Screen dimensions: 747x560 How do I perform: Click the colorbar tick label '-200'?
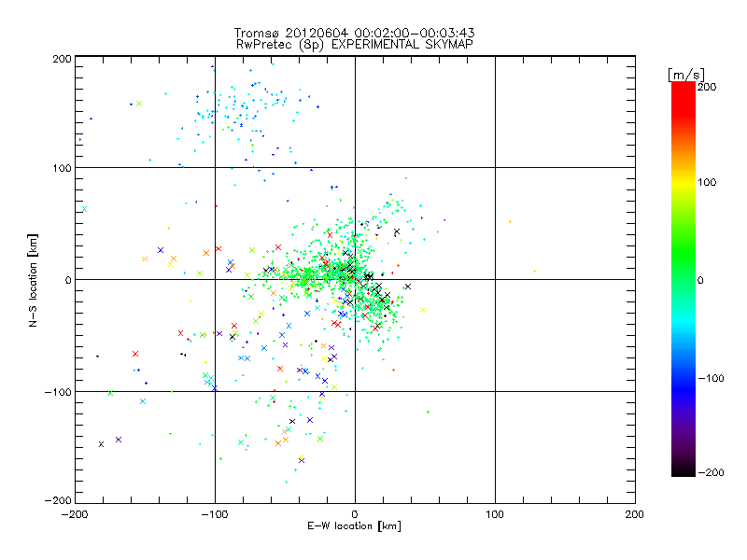[x=712, y=472]
